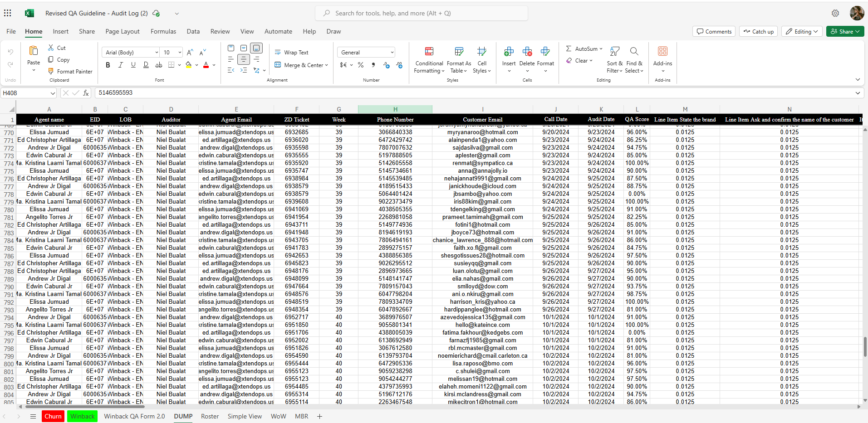Toggle Center horizontal alignment
Viewport: 868px width, 423px height.
click(x=244, y=59)
